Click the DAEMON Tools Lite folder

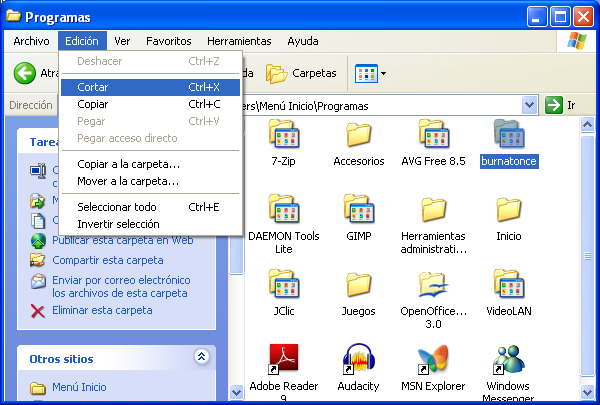(286, 211)
